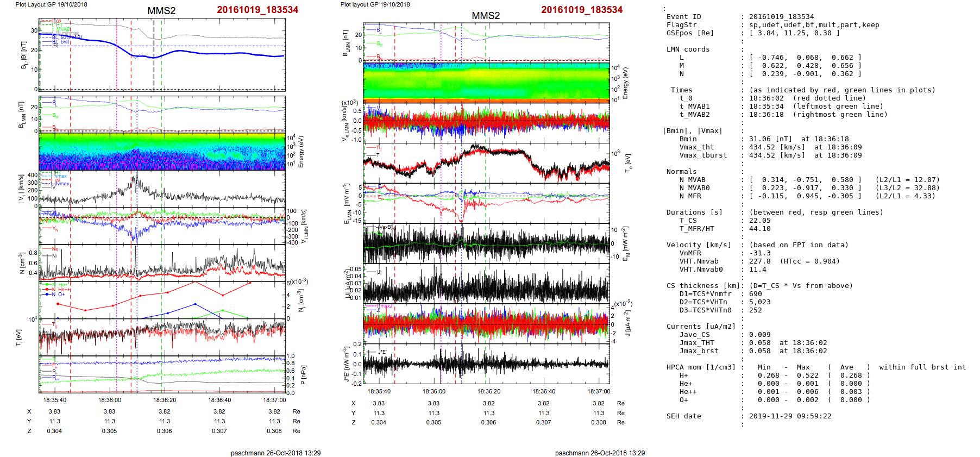980x457 pixels.
Task: Click the LMN coords heading
Action: point(688,49)
